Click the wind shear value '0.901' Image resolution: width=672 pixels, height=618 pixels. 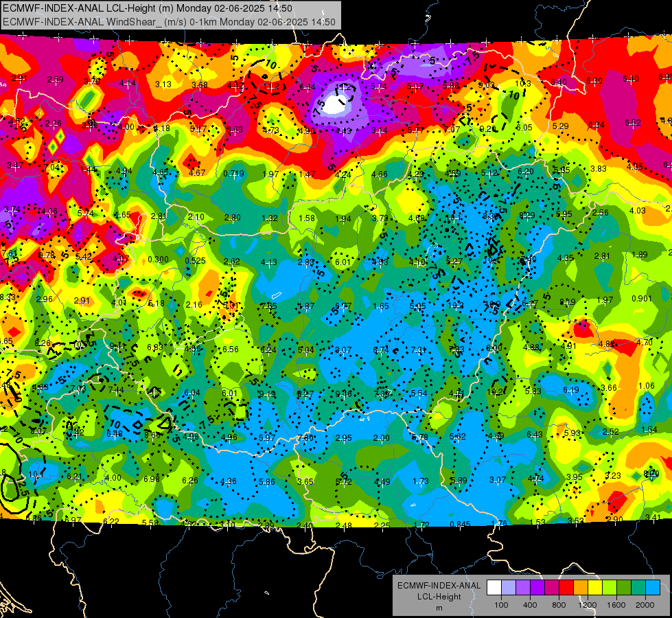(x=642, y=299)
